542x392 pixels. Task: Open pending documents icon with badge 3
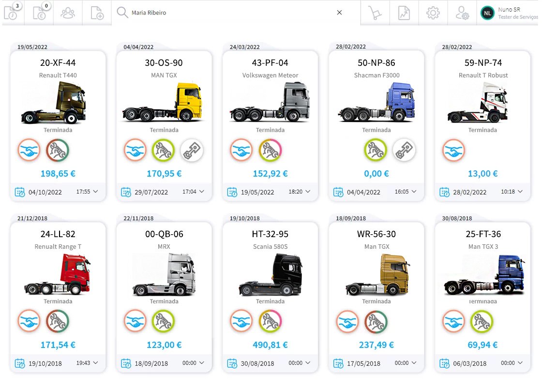coord(11,13)
